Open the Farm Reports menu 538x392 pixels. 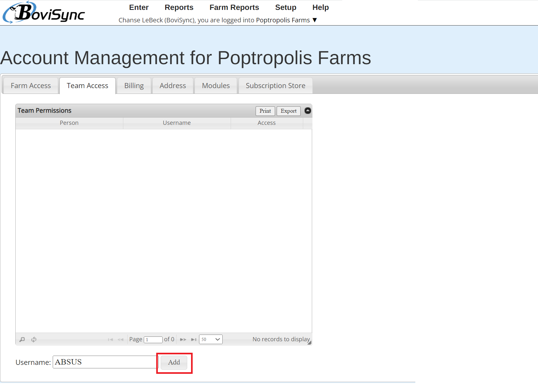point(234,7)
